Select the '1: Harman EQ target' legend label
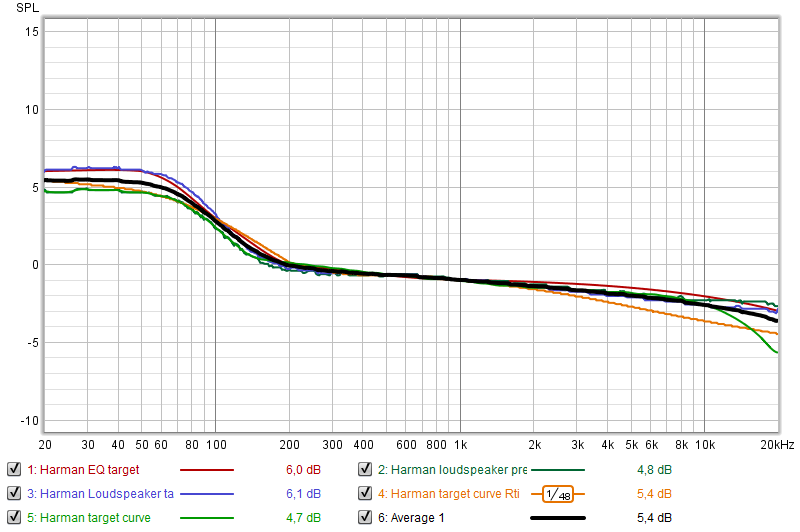The width and height of the screenshot is (800, 532). pos(83,469)
